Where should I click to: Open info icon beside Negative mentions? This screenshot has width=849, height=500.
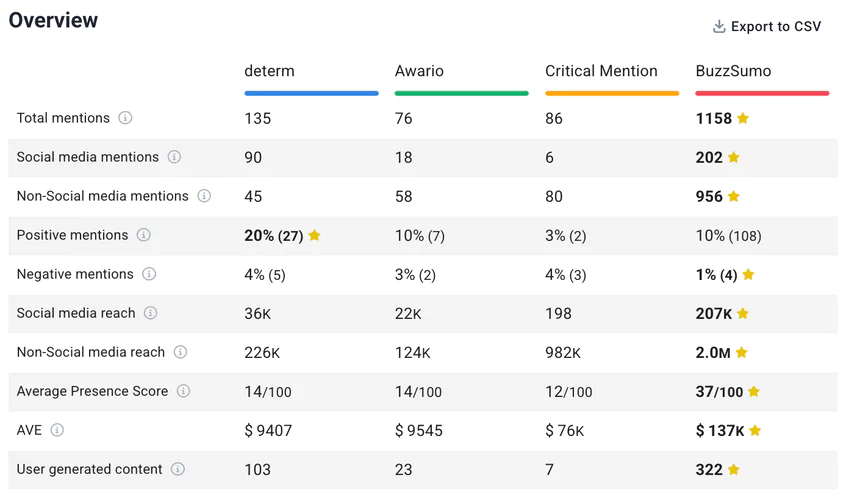pos(149,274)
